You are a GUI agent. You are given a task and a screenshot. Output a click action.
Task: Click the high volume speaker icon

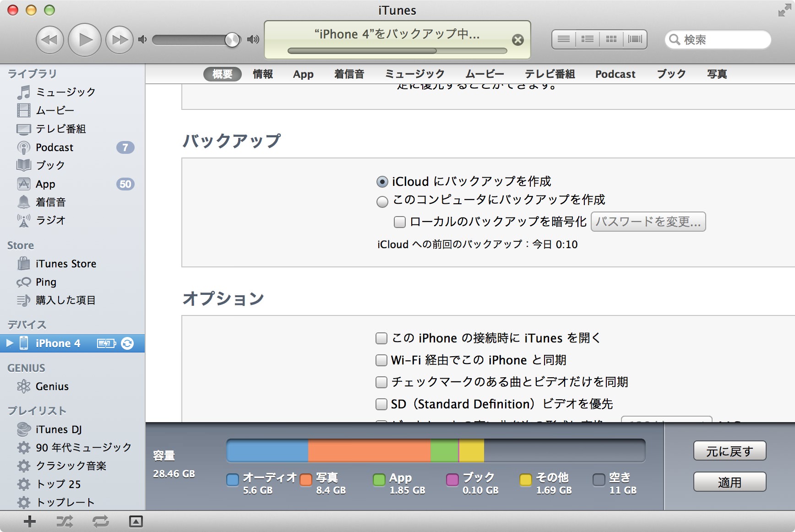tap(253, 39)
